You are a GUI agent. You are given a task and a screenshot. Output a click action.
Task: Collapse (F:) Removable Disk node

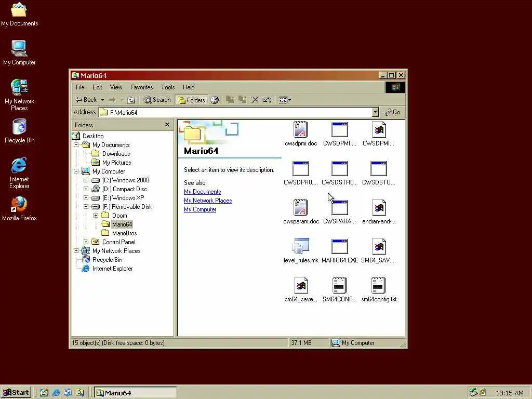point(86,207)
